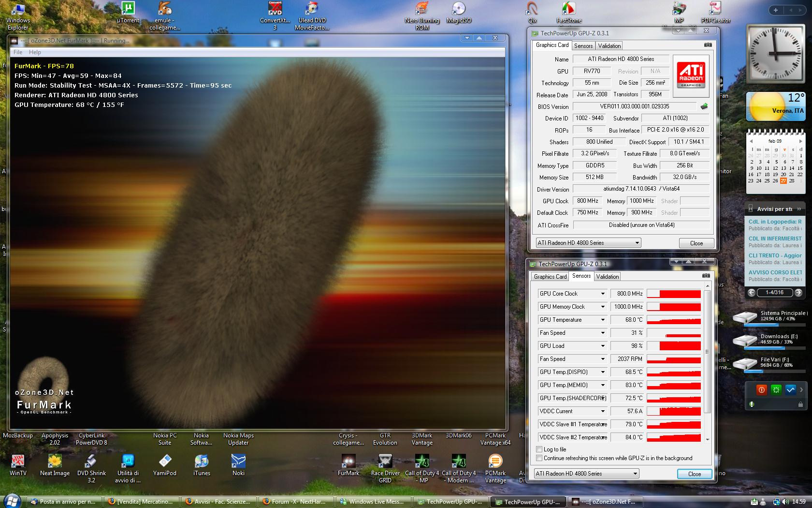
Task: Open Windows Explorer desktop icon
Action: point(18,15)
